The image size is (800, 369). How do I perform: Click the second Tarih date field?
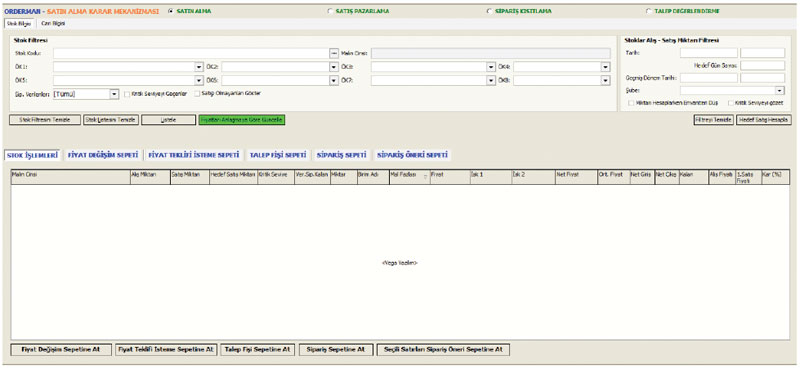point(763,53)
